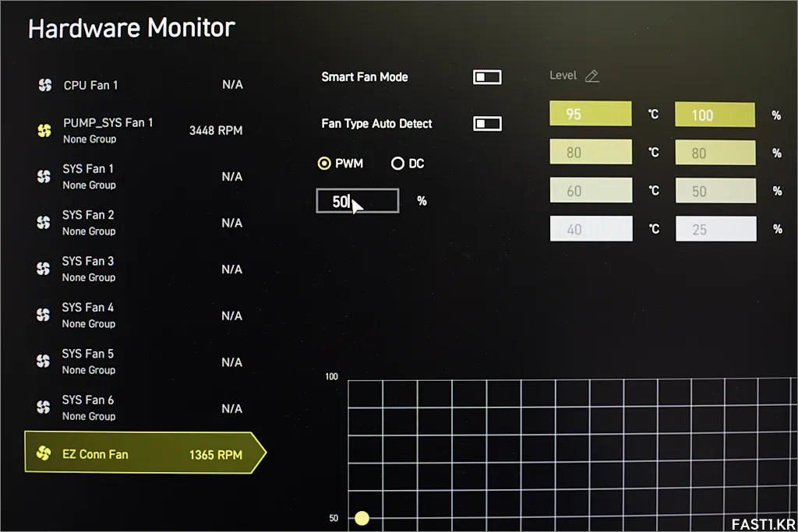798x532 pixels.
Task: Click the CPU Fan 1 fan icon
Action: pyautogui.click(x=44, y=85)
